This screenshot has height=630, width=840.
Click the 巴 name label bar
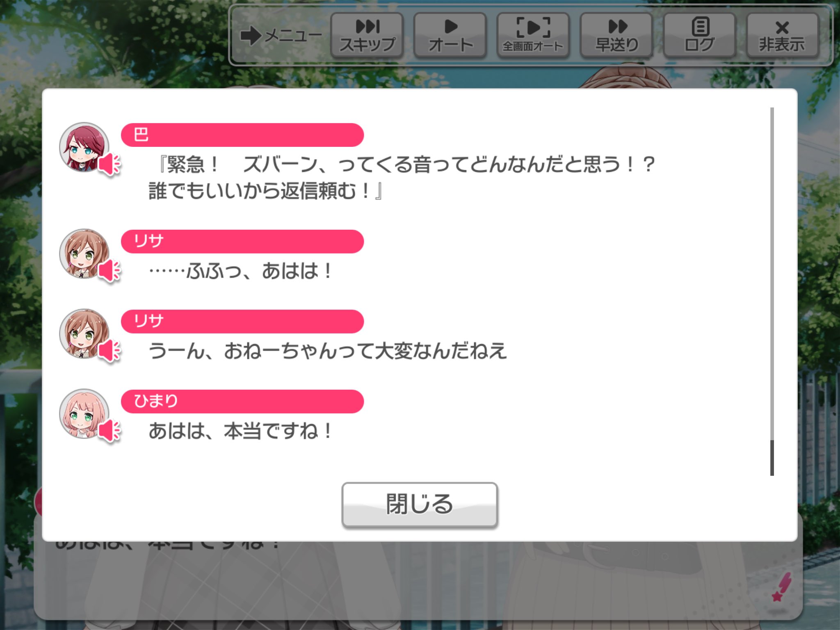point(242,135)
